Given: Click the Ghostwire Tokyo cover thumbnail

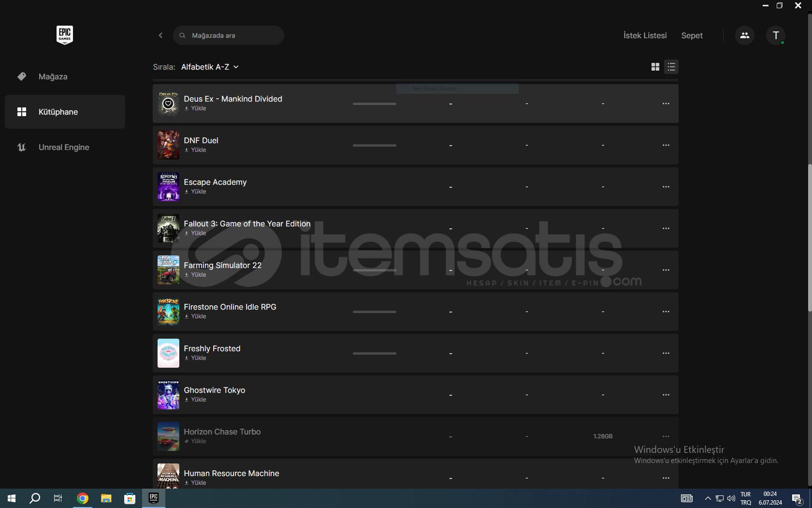Looking at the screenshot, I should [x=168, y=395].
